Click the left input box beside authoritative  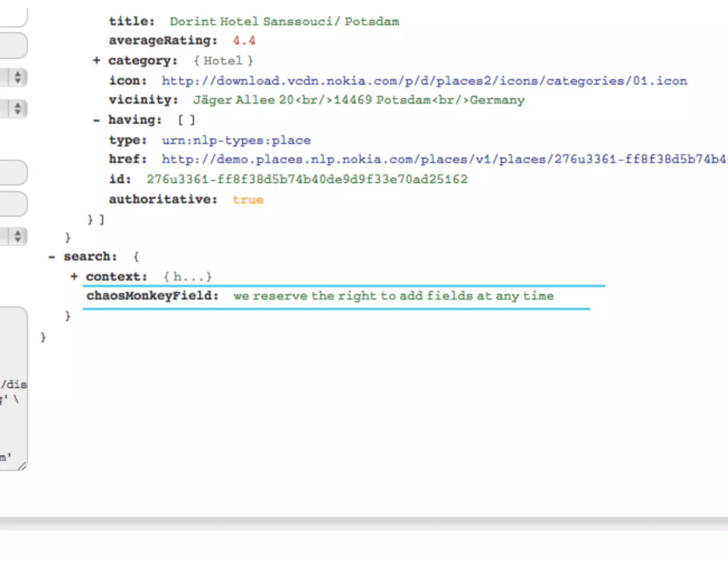point(12,204)
